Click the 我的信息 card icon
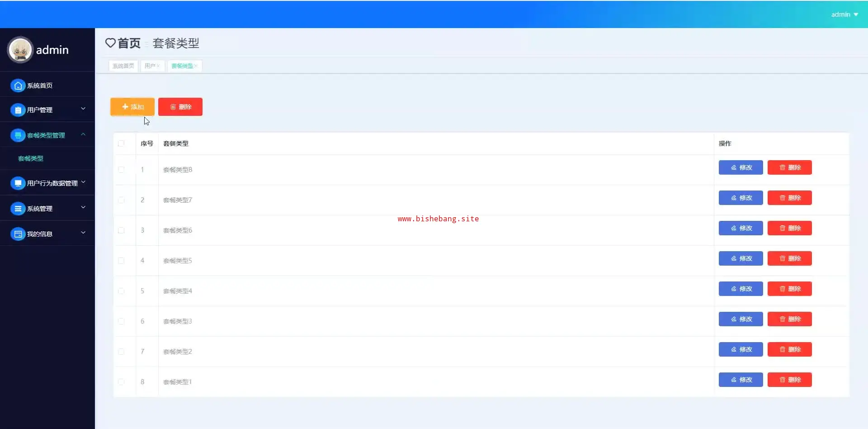This screenshot has height=429, width=868. (x=18, y=234)
